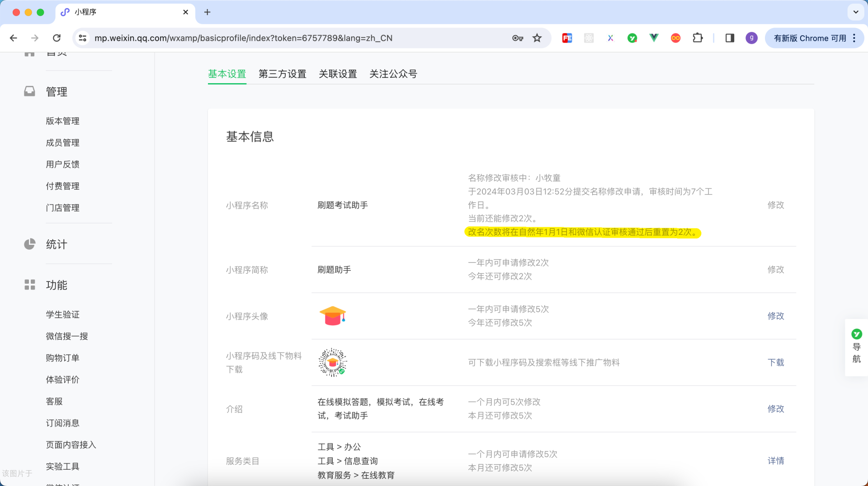
Task: Switch to the 第三方设置 tab
Action: (x=282, y=74)
